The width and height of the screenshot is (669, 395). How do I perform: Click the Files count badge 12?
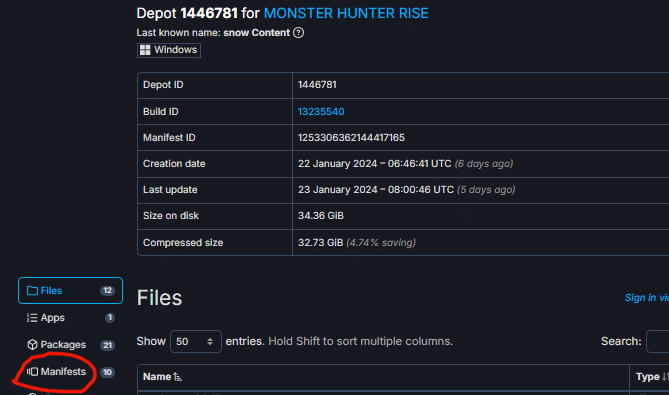(x=108, y=290)
